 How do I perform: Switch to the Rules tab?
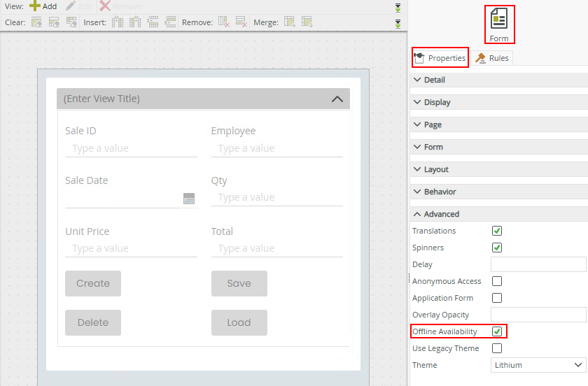493,58
